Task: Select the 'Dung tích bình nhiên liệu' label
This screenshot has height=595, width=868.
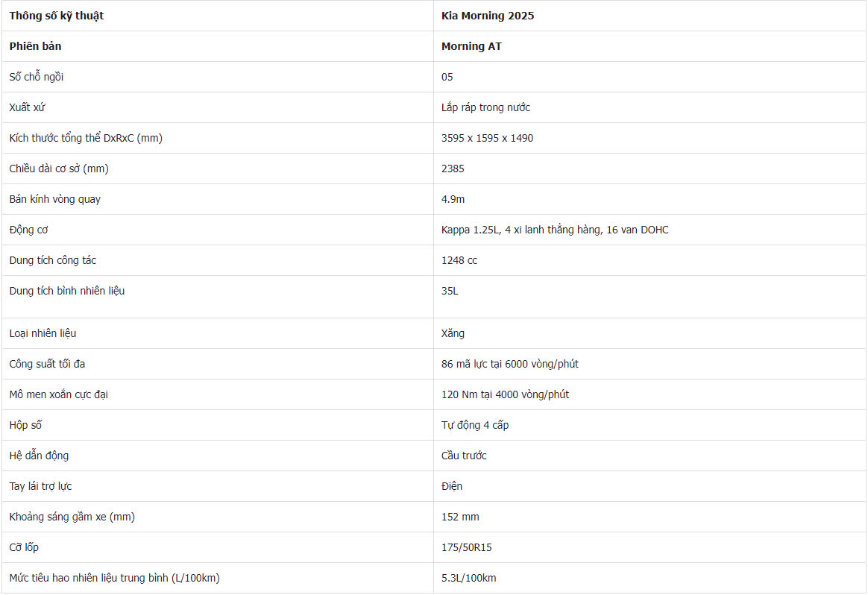Action: (67, 291)
